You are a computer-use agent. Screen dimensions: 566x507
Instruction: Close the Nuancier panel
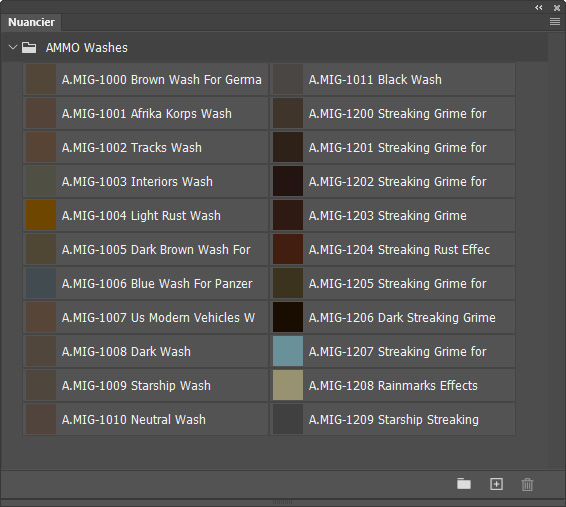coord(557,8)
